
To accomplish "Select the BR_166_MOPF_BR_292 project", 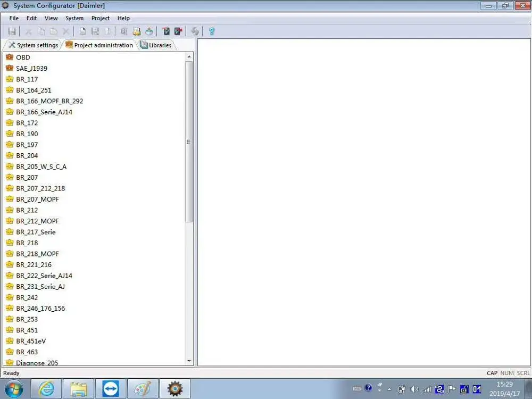I will click(x=49, y=101).
